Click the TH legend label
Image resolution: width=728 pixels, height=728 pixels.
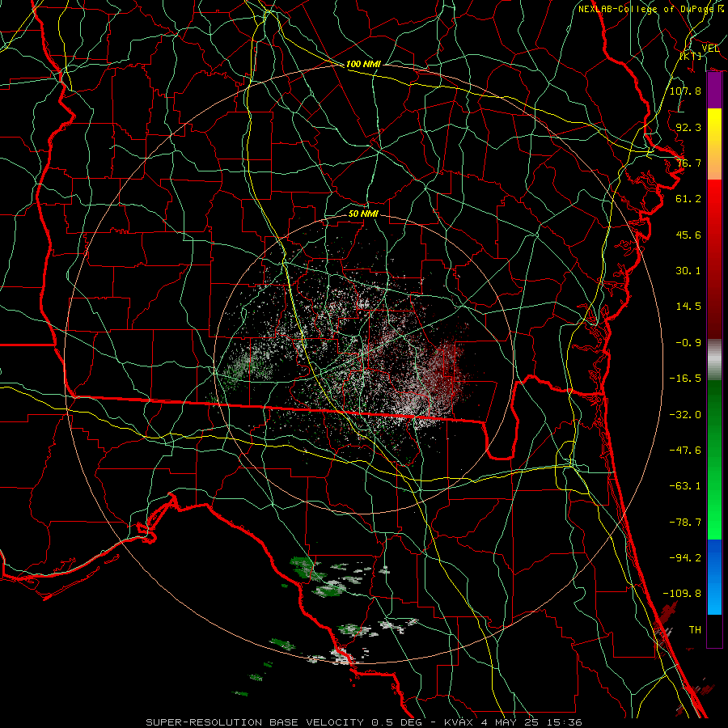[x=695, y=630]
